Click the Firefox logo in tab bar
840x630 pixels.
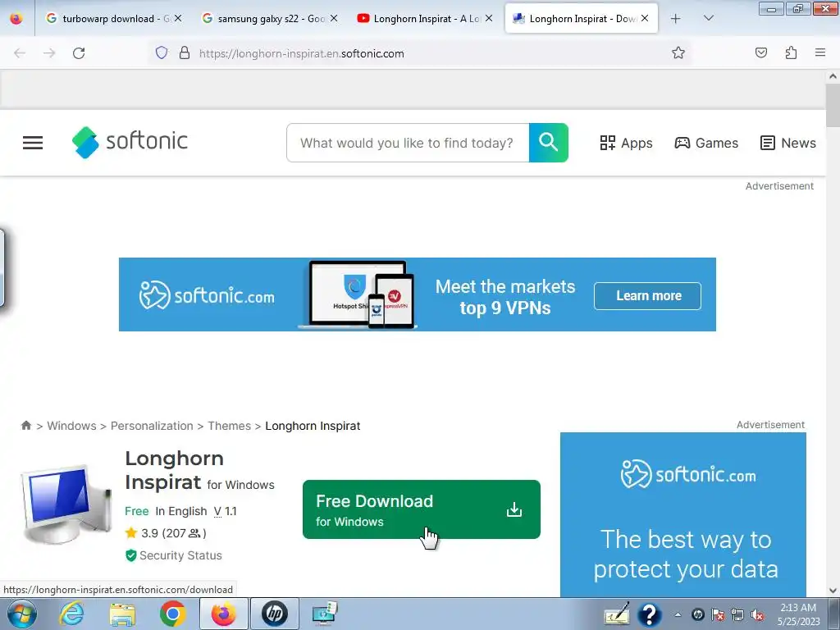pyautogui.click(x=16, y=19)
